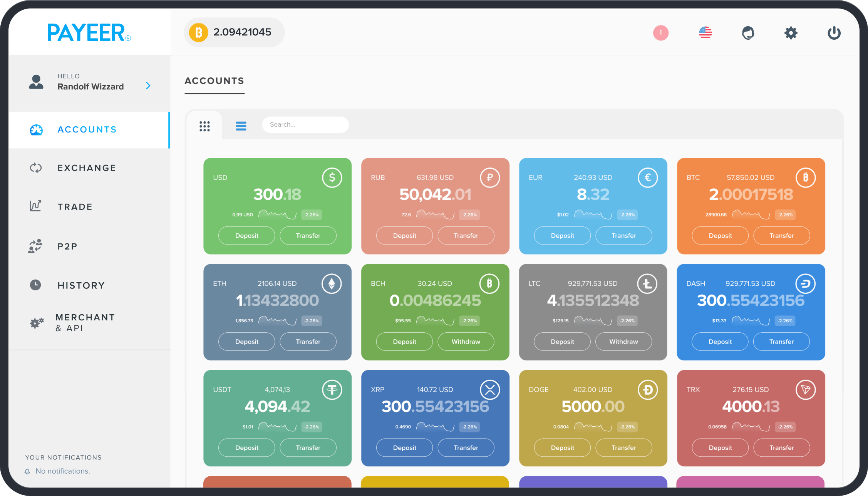
Task: Open the Exchange menu item
Action: (87, 168)
